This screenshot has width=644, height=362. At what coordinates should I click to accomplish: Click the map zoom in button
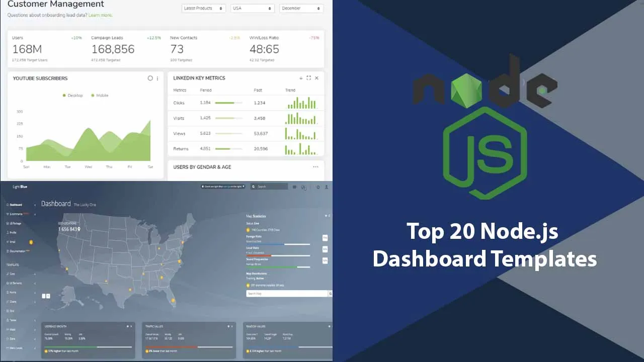[x=48, y=296]
